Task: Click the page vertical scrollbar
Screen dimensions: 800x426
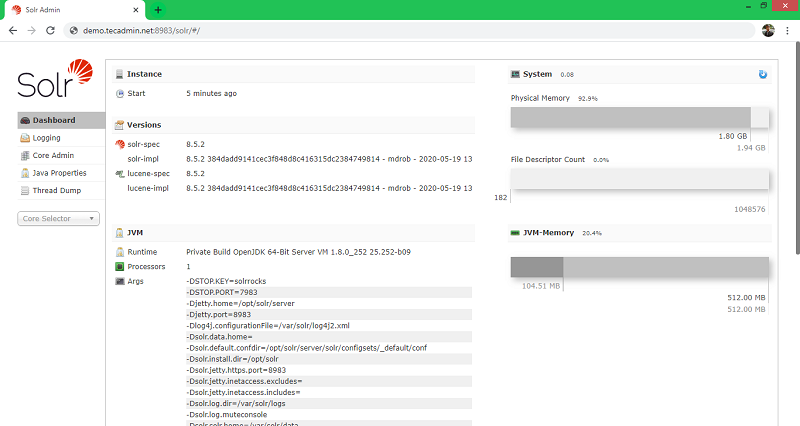Action: pos(797,148)
